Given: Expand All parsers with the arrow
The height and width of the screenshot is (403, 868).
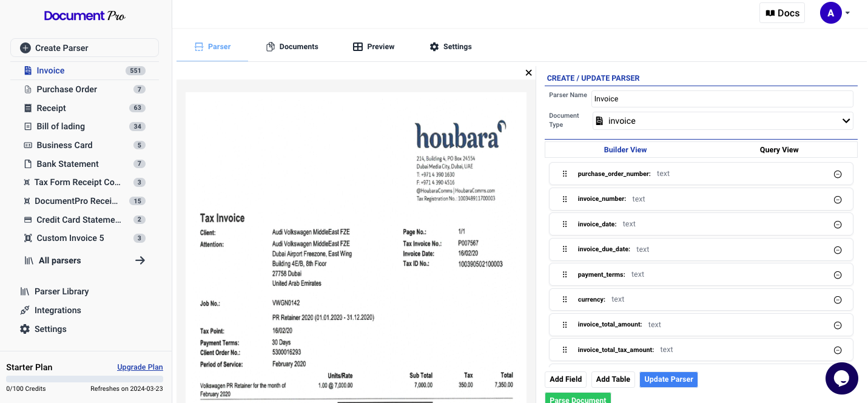Looking at the screenshot, I should click(140, 260).
